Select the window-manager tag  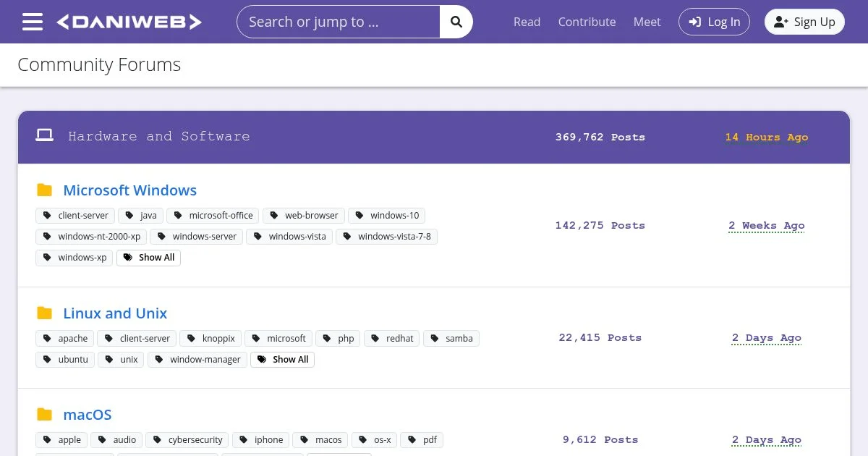197,360
